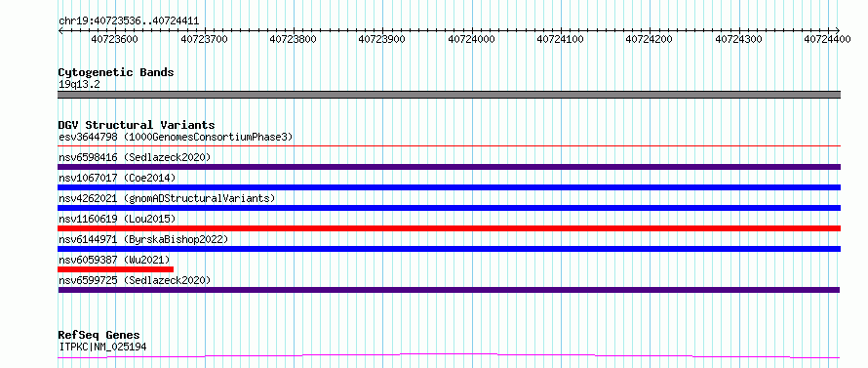This screenshot has width=868, height=368.
Task: Select nsv6599725 (Sedlazeck2020) label
Action: point(135,280)
